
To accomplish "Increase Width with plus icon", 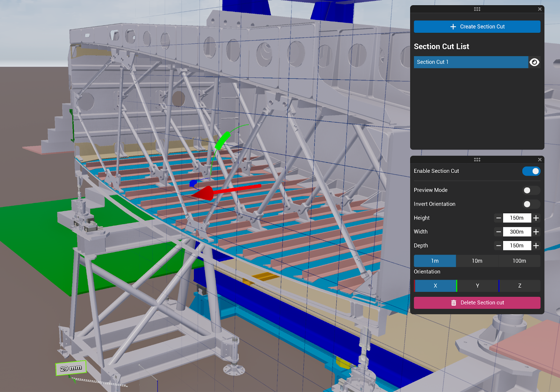I will (x=536, y=232).
